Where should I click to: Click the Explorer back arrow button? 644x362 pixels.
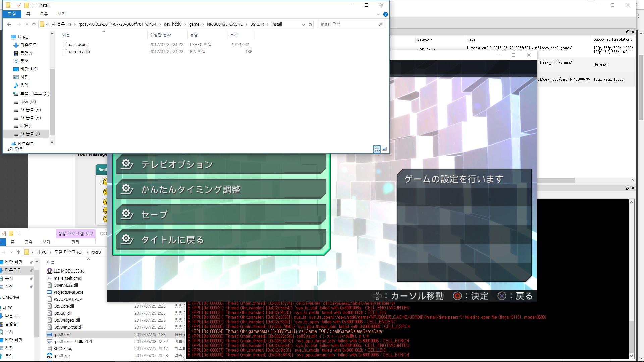coord(9,24)
